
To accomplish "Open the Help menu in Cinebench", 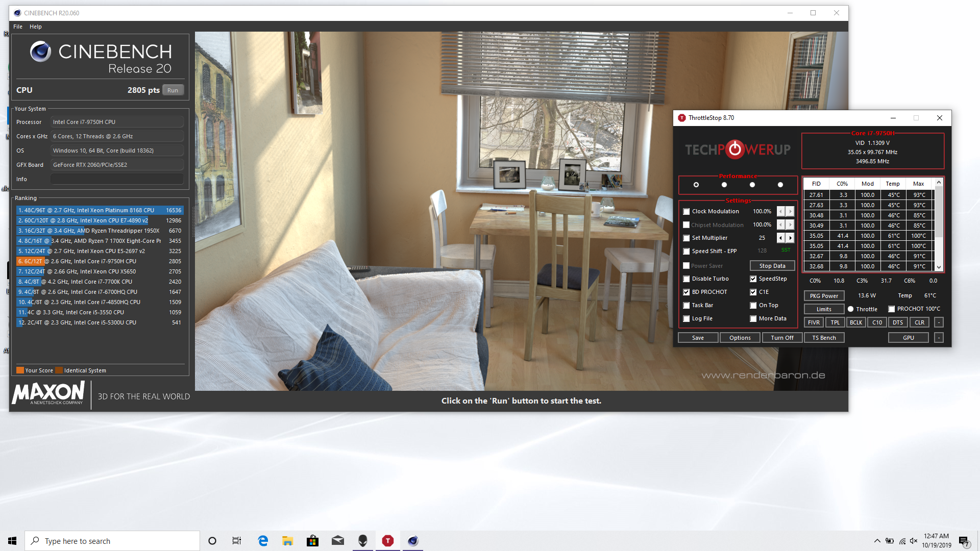I will [x=35, y=27].
